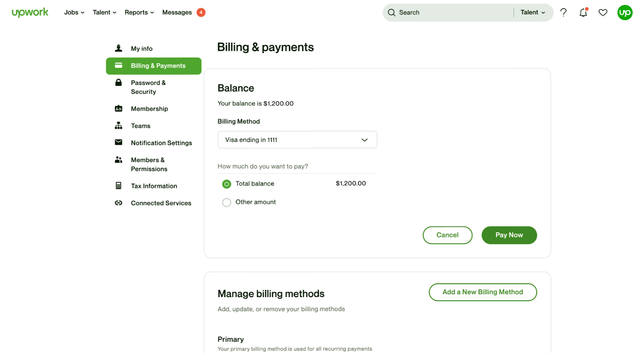644x353 pixels.
Task: Go to Messages in the top navigation
Action: 177,12
